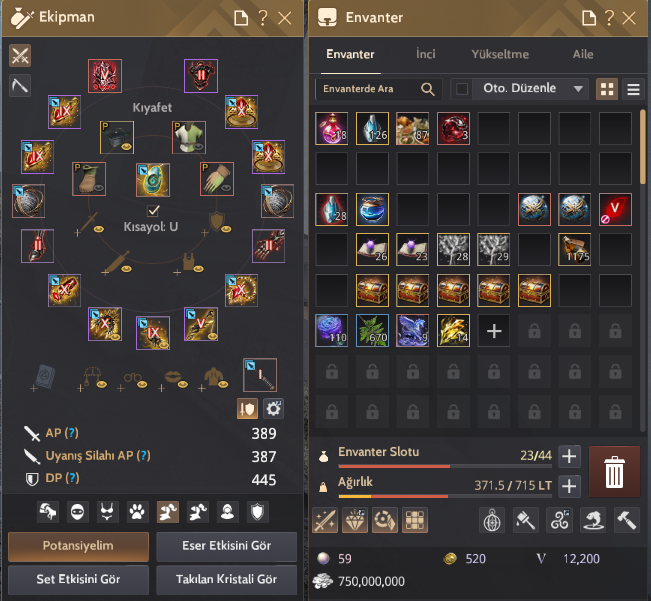This screenshot has height=601, width=651.
Task: Click Set Etkisini Gör button
Action: pos(78,579)
